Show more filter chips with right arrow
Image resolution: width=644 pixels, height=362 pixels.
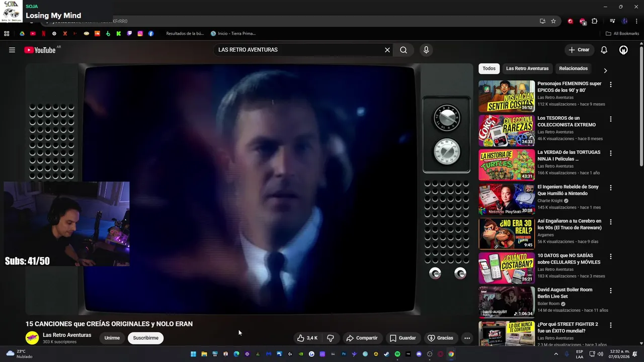pyautogui.click(x=605, y=70)
